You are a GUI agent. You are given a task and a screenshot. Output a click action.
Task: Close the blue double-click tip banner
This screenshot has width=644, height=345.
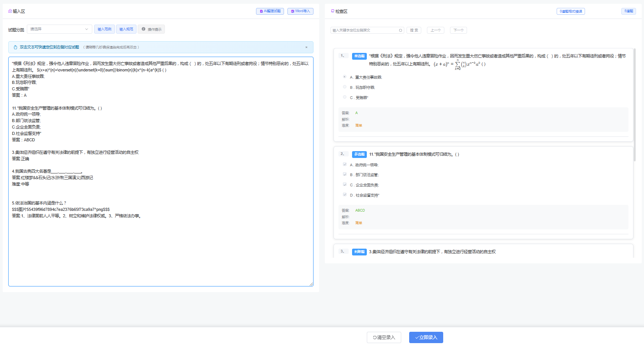point(306,47)
